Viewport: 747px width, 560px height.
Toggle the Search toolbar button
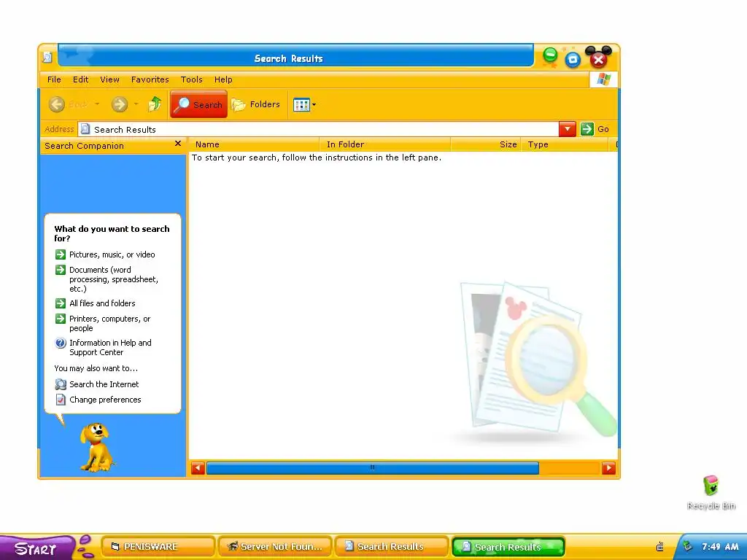198,104
